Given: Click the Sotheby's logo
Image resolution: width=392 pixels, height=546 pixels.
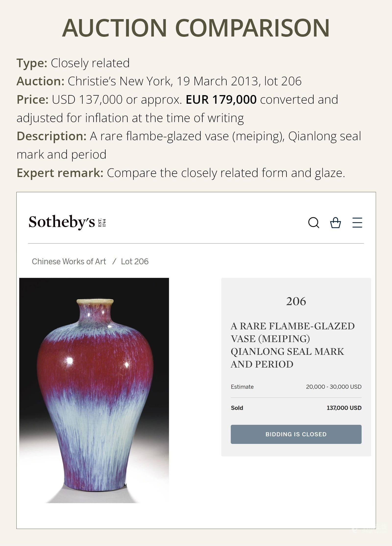Looking at the screenshot, I should pyautogui.click(x=67, y=222).
